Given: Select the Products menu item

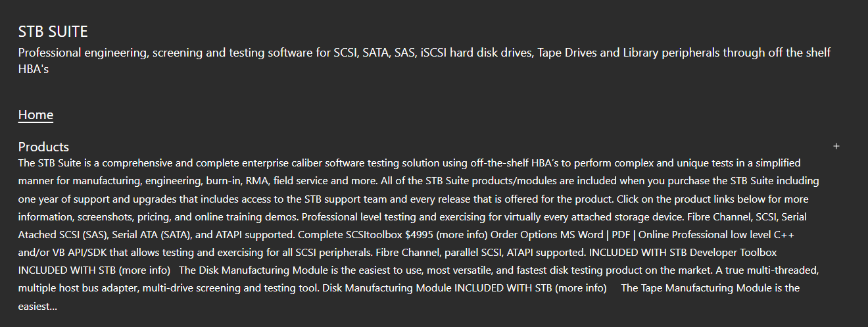Looking at the screenshot, I should pos(43,147).
